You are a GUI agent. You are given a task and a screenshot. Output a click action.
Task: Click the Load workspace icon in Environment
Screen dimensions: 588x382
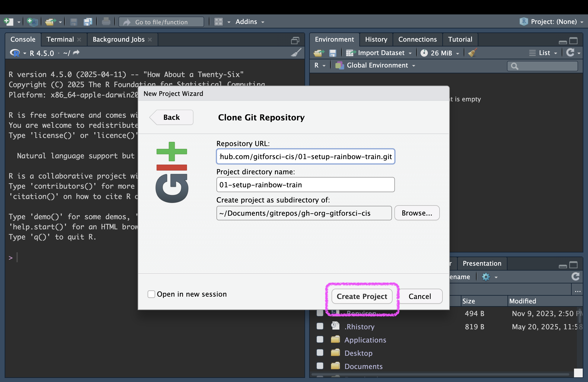pos(319,53)
